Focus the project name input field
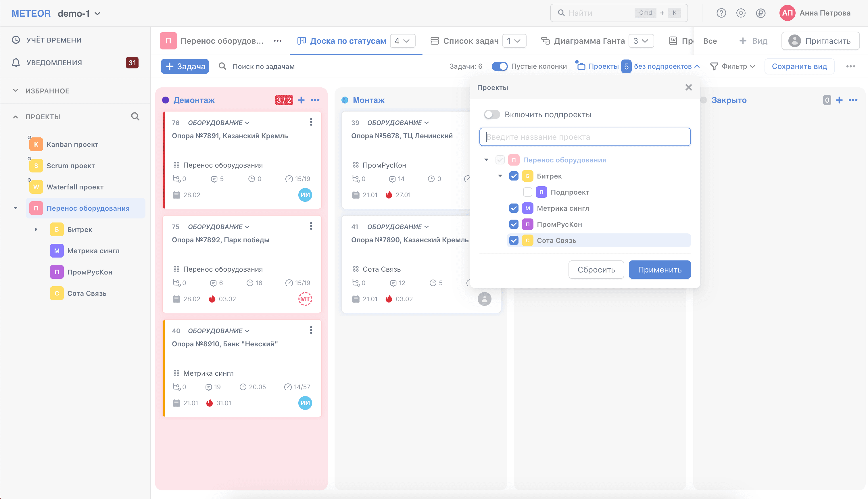The width and height of the screenshot is (868, 499). pos(585,137)
